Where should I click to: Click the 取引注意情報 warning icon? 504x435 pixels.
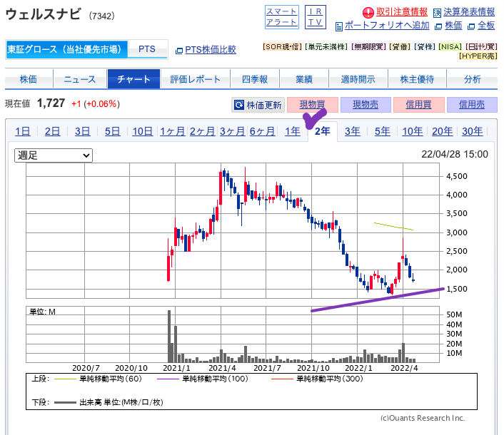[x=368, y=13]
